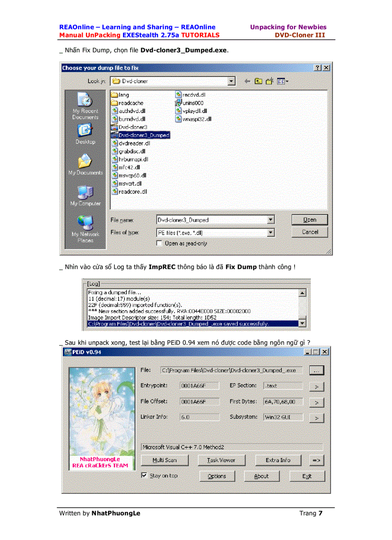Click the '...' file browse button in PEiD
Screen dimensions: 392x540
point(317,370)
